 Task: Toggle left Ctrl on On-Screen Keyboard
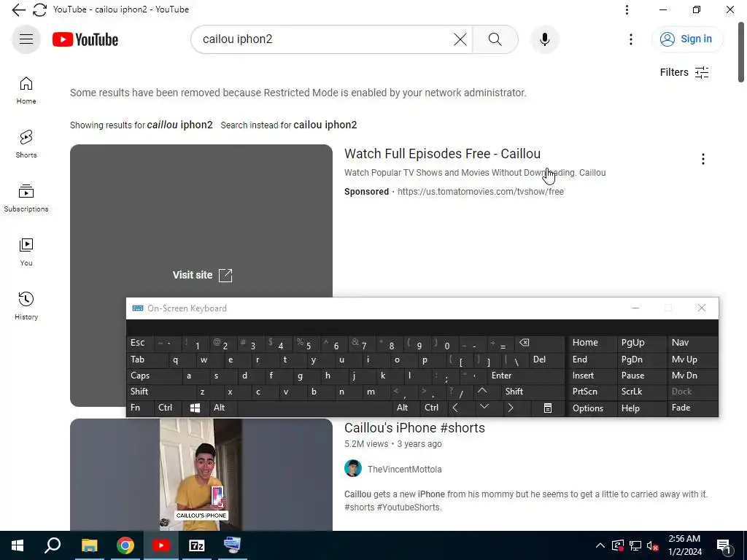click(x=169, y=408)
